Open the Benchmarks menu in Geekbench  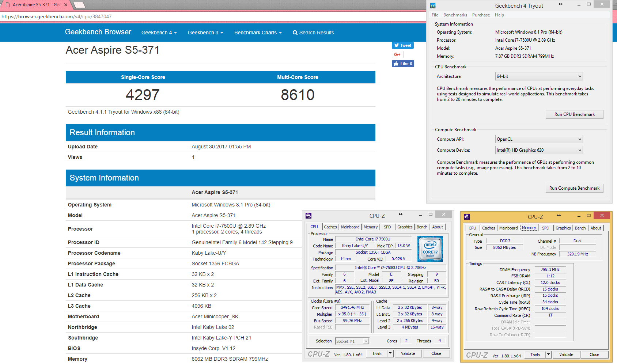tap(455, 15)
